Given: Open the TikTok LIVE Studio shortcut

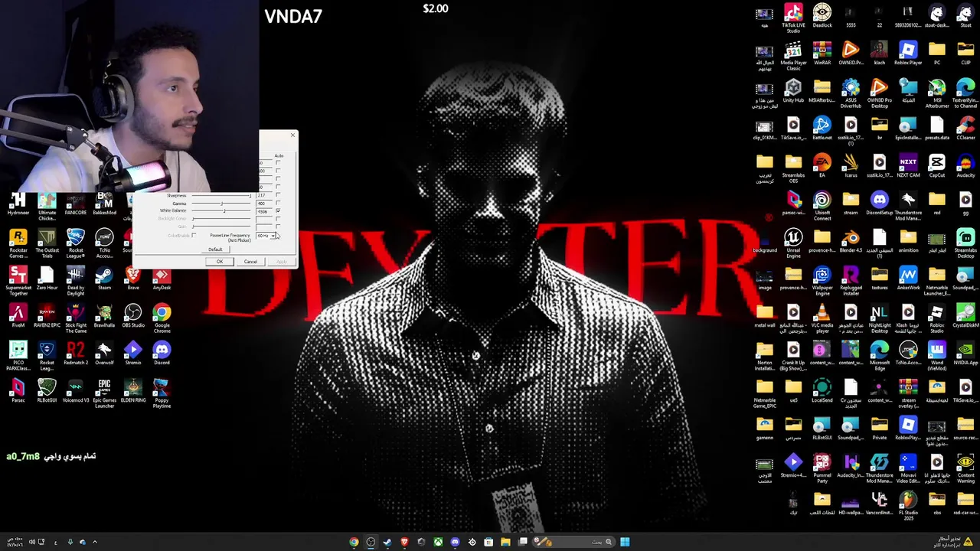Looking at the screenshot, I should tap(793, 18).
